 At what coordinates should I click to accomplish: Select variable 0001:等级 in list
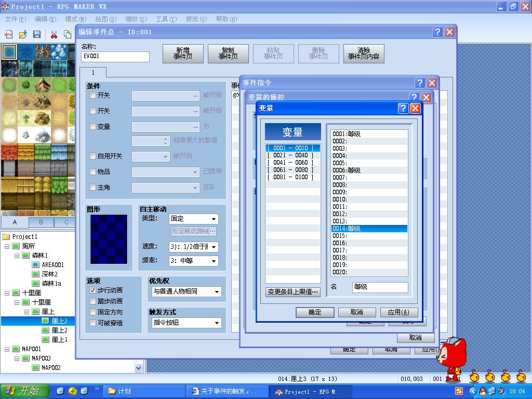(x=369, y=134)
